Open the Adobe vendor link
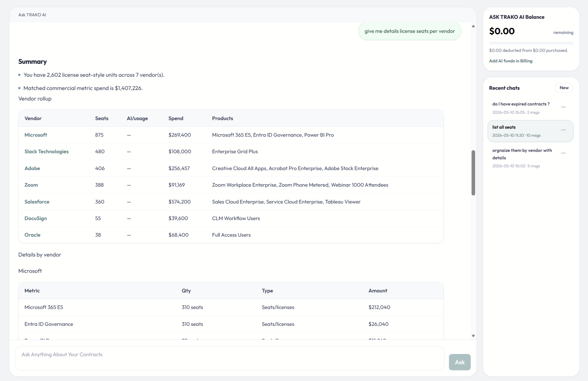 point(32,168)
